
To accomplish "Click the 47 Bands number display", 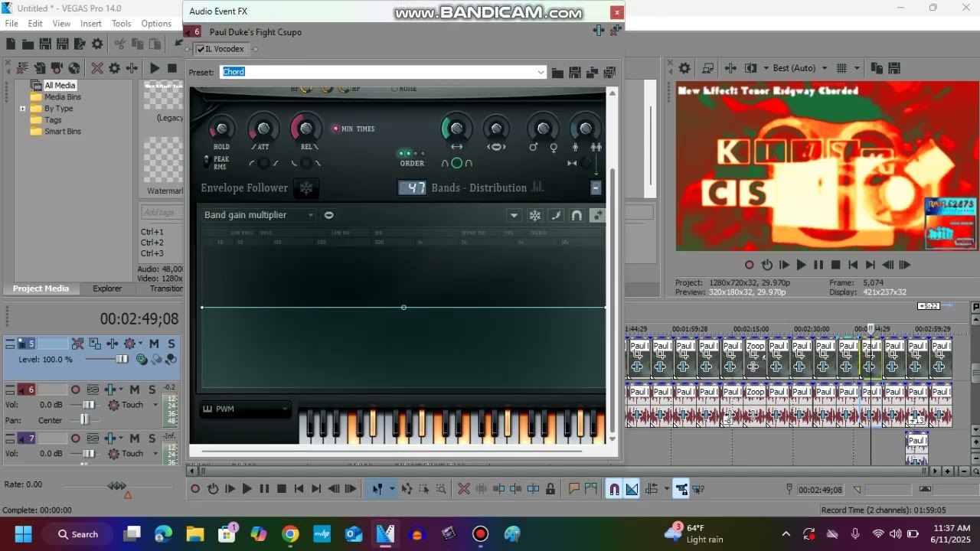I will pos(412,187).
